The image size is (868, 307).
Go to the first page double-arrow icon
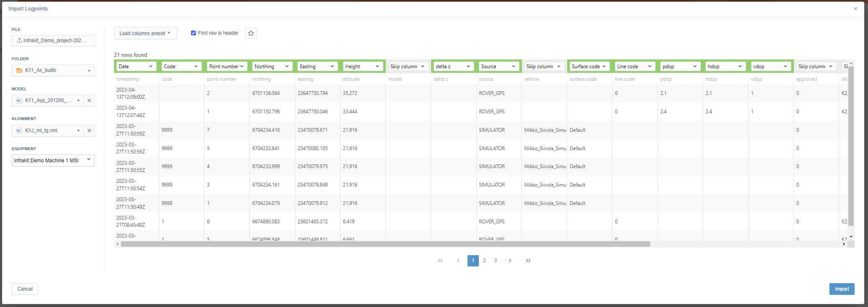point(440,261)
